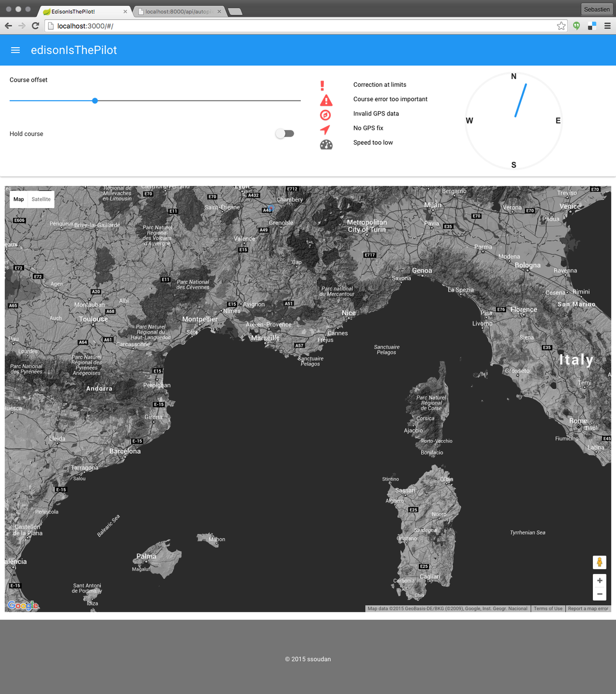This screenshot has height=694, width=616.
Task: Zoom in on the map
Action: [599, 581]
